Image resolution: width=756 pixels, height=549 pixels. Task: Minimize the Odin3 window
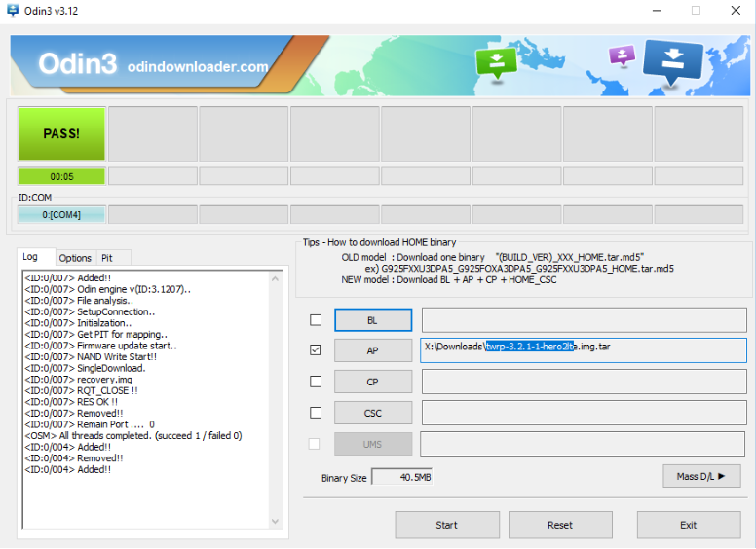(x=657, y=11)
